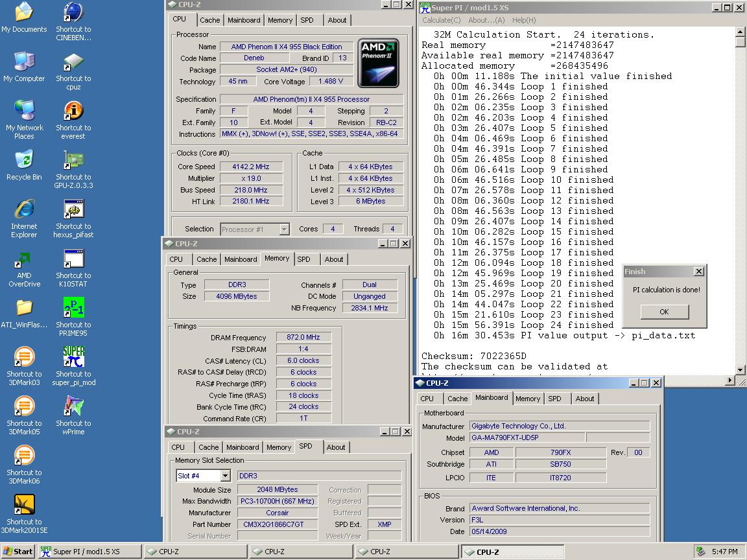Click the Super PI title bar icon
747x560 pixels.
pyautogui.click(x=425, y=7)
